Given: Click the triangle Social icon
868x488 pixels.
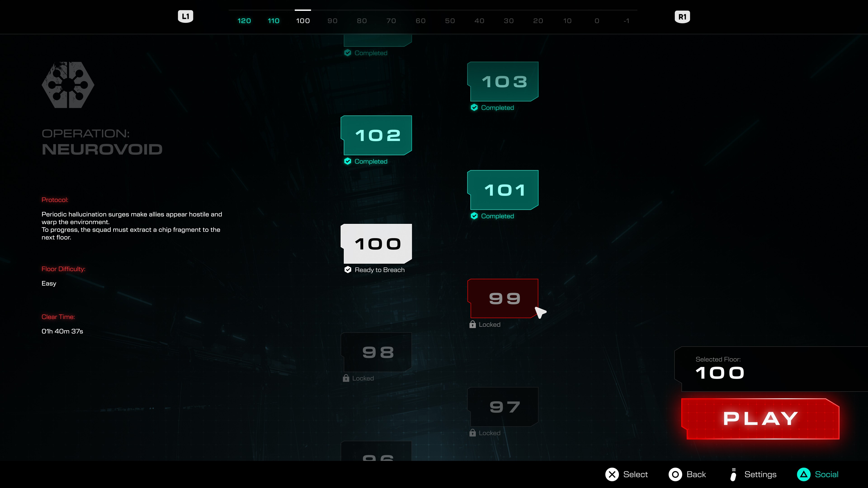Looking at the screenshot, I should (x=804, y=474).
